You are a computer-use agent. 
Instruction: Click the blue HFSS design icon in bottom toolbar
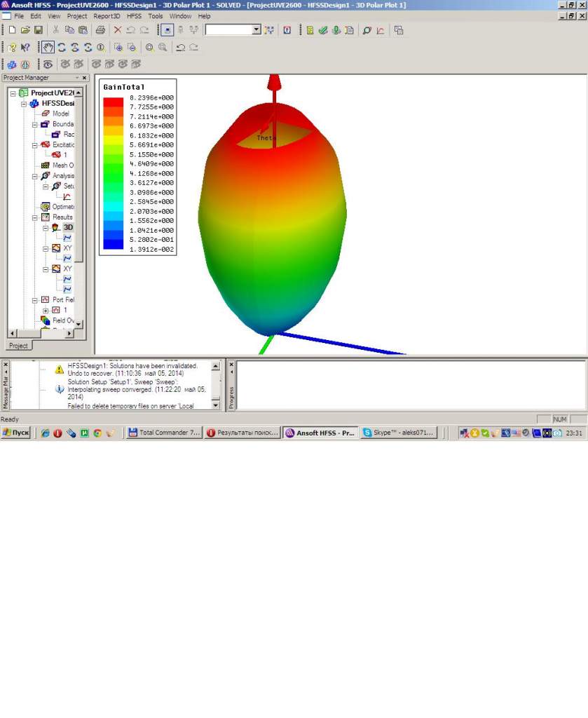(12, 65)
